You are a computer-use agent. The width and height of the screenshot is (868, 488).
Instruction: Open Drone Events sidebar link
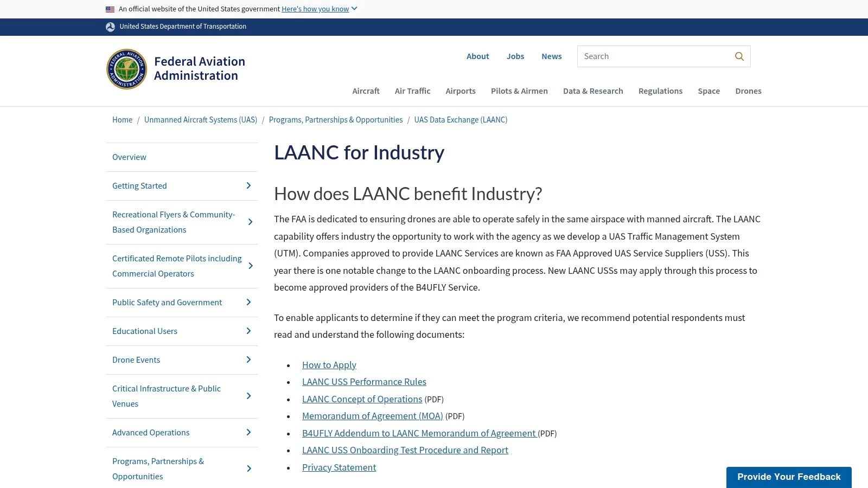[136, 360]
